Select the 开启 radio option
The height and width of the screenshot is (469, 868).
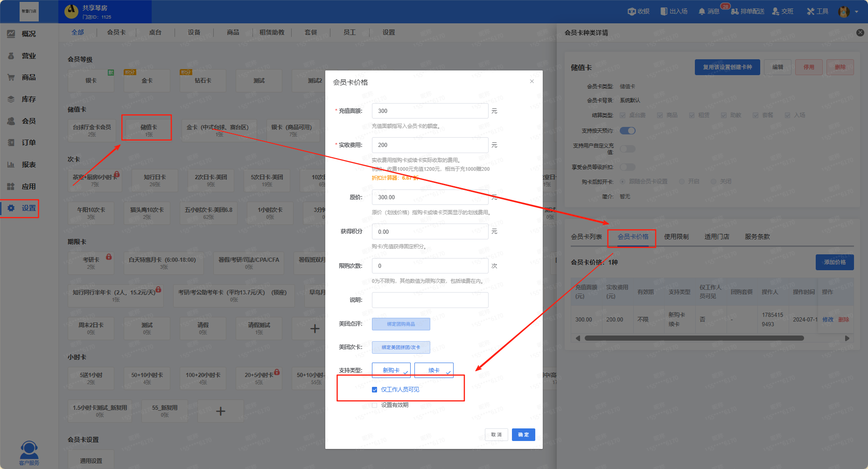pyautogui.click(x=682, y=182)
